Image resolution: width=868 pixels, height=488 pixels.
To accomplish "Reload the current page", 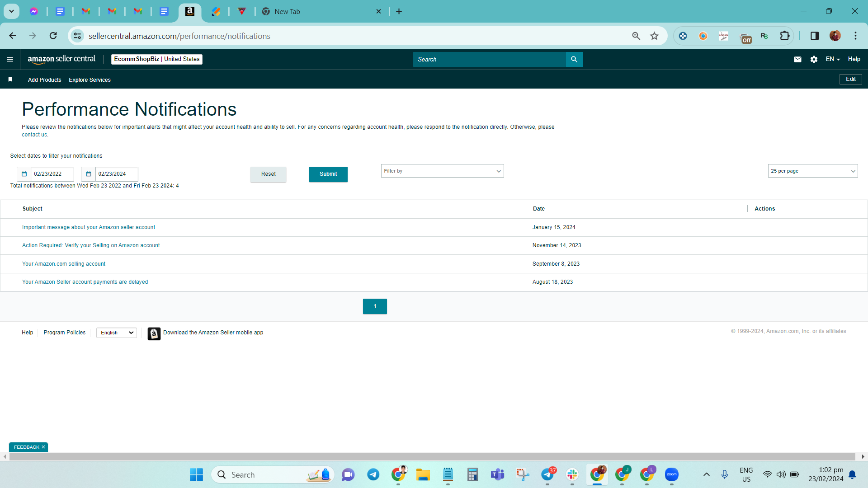I will tap(53, 36).
